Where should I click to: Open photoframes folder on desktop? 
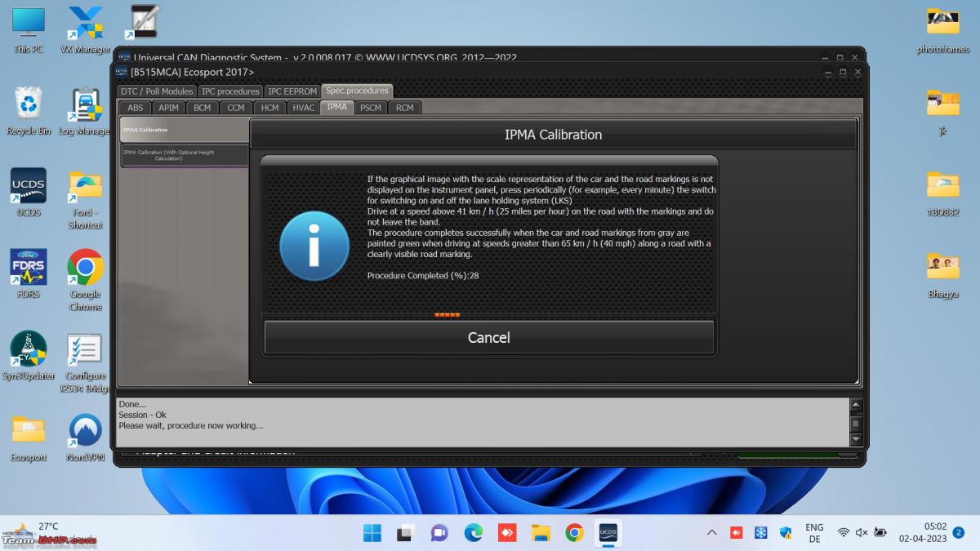[x=943, y=30]
